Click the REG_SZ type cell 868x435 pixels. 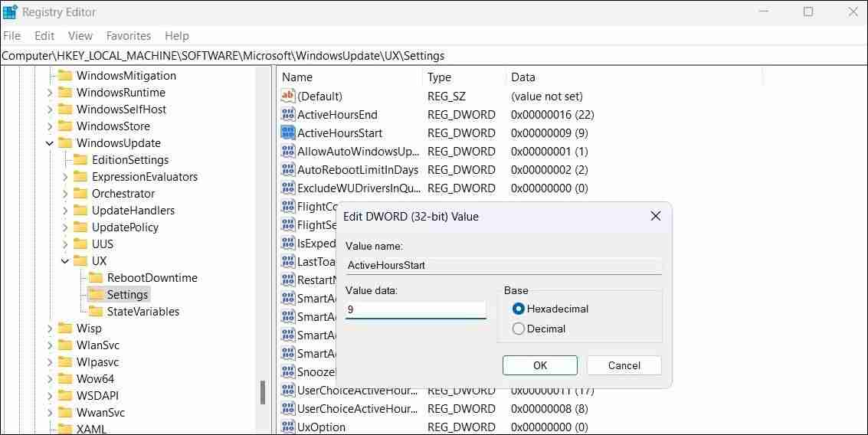click(446, 96)
